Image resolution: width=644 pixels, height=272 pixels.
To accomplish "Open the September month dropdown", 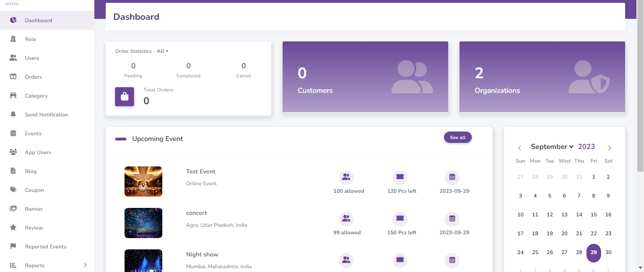I will tap(552, 147).
